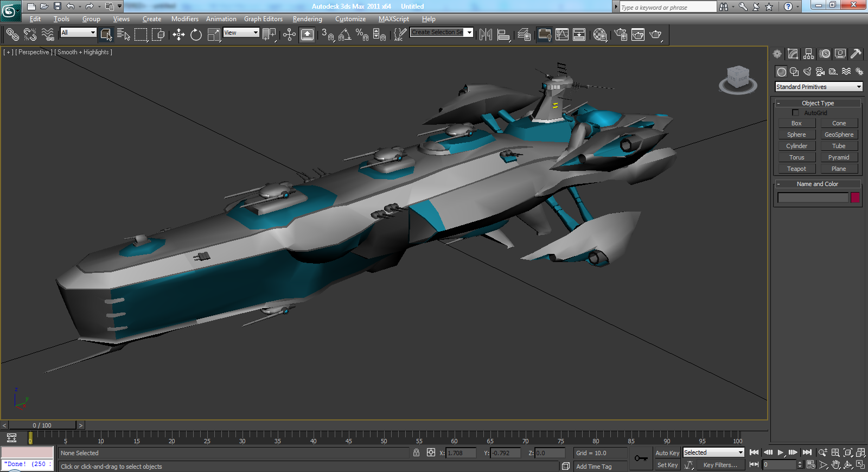Open the Layer Manager

pyautogui.click(x=524, y=35)
